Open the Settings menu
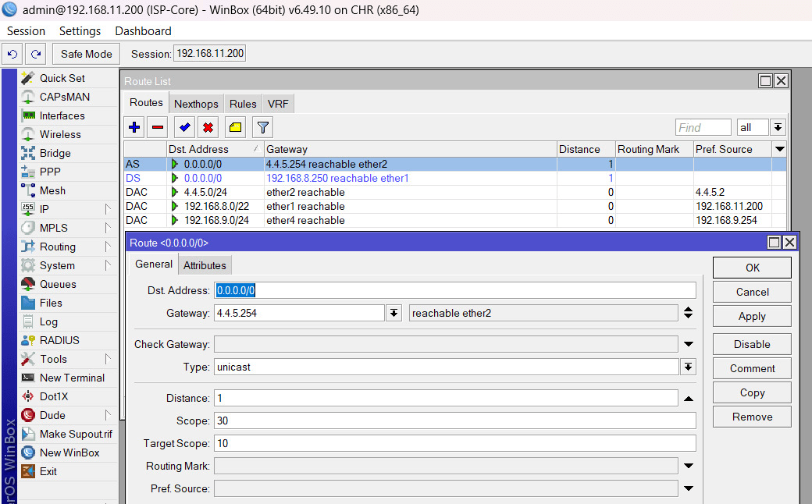The image size is (812, 504). click(80, 31)
